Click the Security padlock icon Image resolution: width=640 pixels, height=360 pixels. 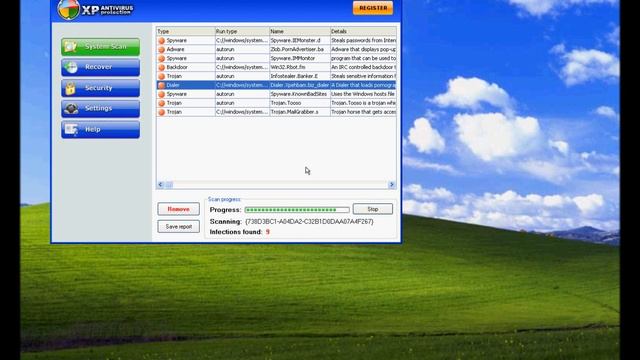71,88
